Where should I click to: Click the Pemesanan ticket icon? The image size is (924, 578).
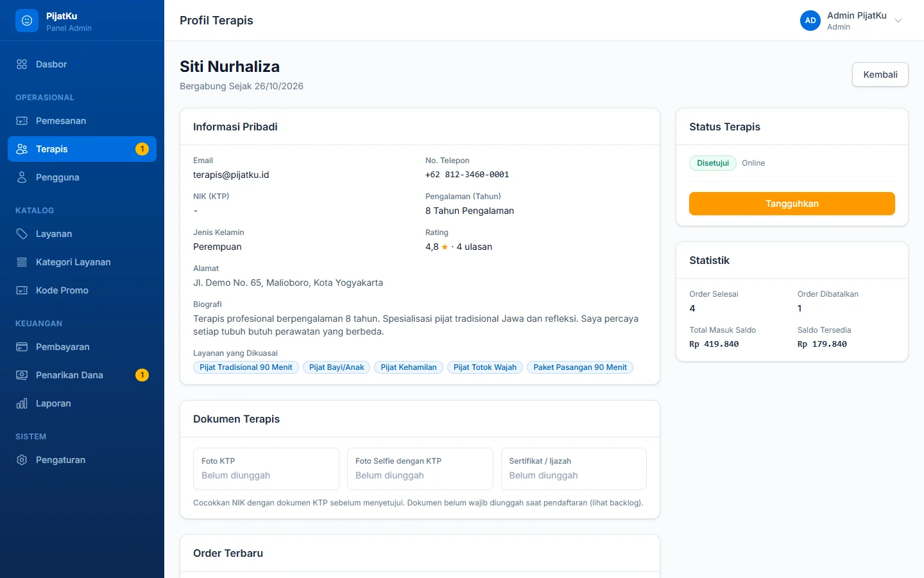(22, 121)
